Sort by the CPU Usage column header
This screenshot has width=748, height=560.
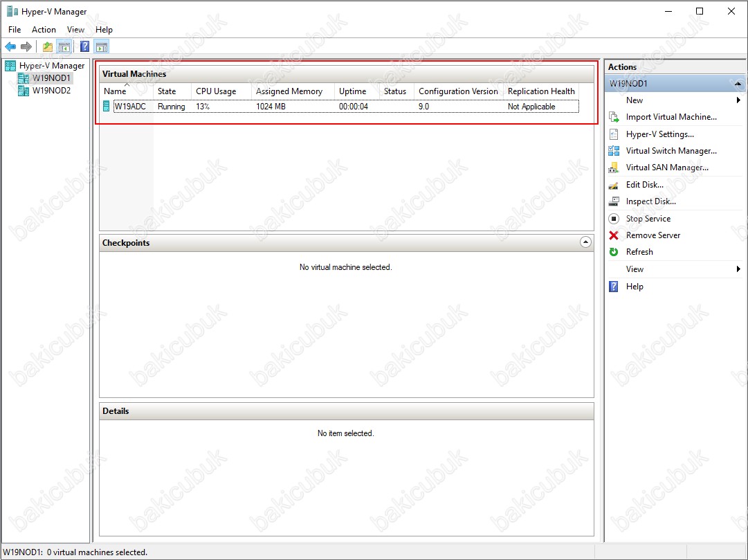[x=221, y=91]
